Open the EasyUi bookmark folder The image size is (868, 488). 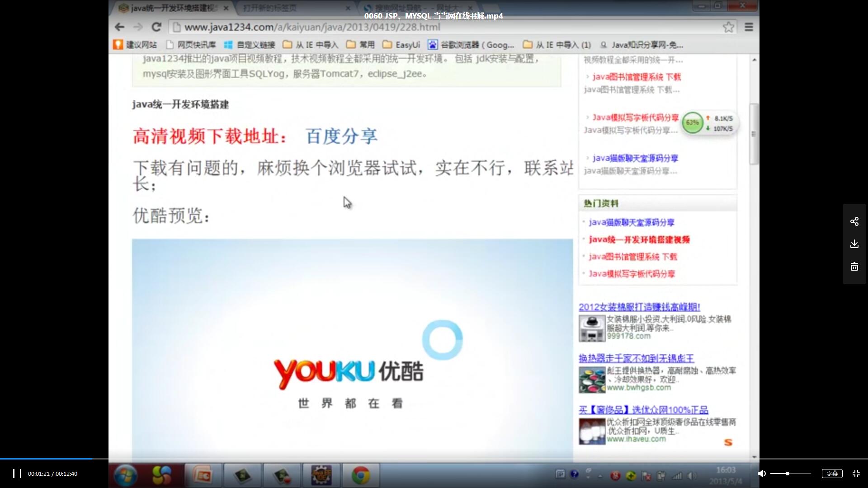(401, 45)
